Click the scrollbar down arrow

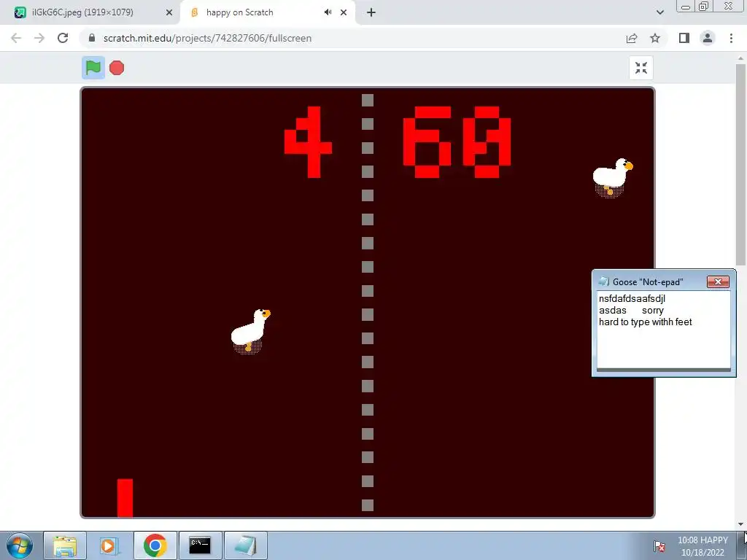click(740, 524)
